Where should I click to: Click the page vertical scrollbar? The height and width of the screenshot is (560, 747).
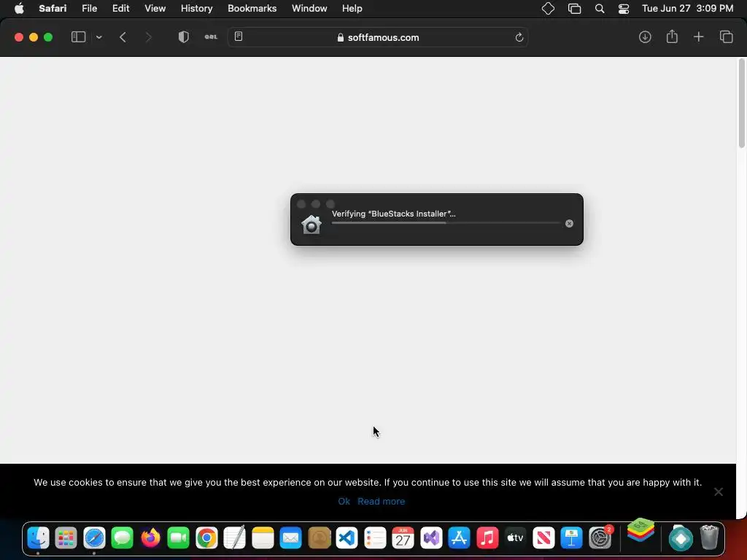741,104
